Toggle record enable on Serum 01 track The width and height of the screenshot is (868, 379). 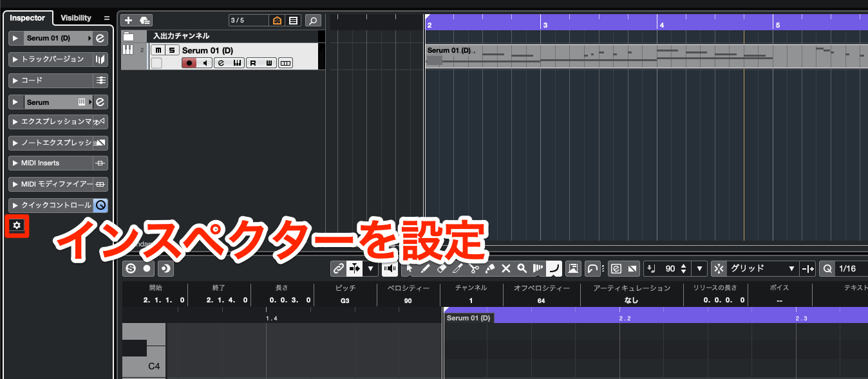[189, 62]
